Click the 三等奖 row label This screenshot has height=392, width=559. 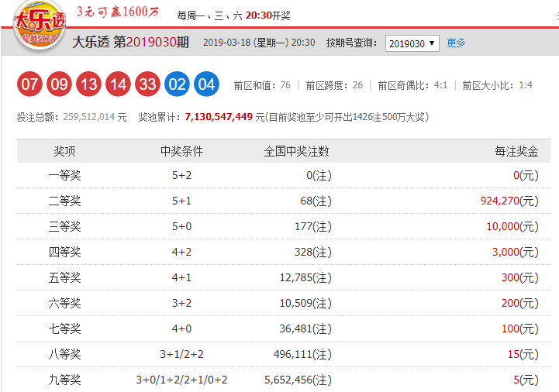[64, 226]
